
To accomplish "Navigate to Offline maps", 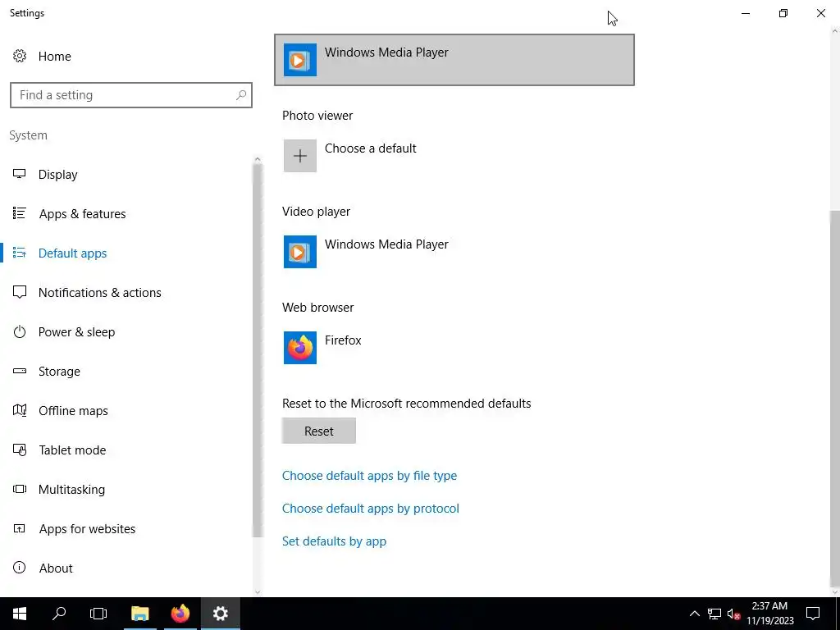I will click(73, 411).
